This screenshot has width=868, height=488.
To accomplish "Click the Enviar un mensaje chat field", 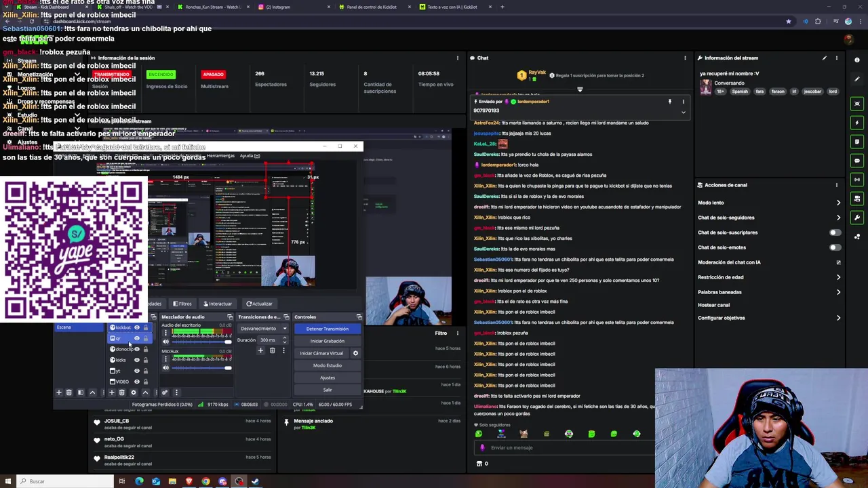I will pyautogui.click(x=565, y=447).
